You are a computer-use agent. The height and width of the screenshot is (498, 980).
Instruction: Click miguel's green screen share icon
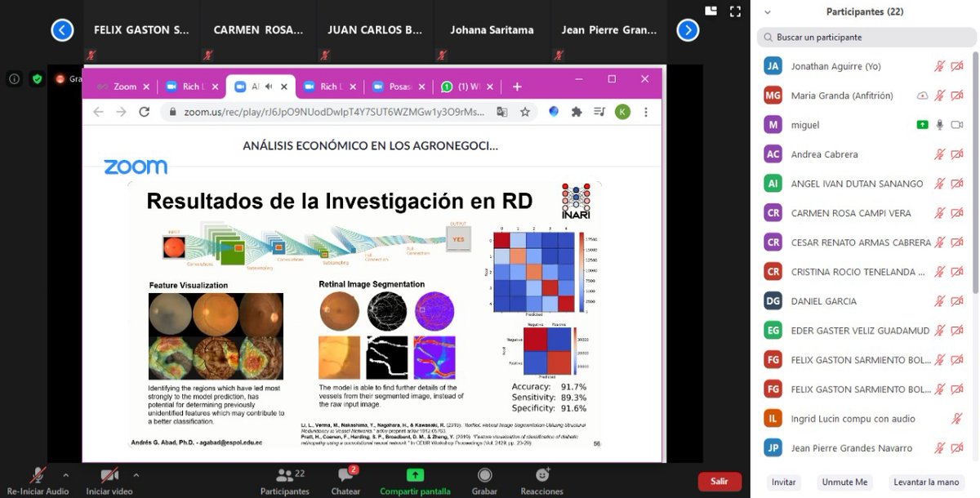923,125
